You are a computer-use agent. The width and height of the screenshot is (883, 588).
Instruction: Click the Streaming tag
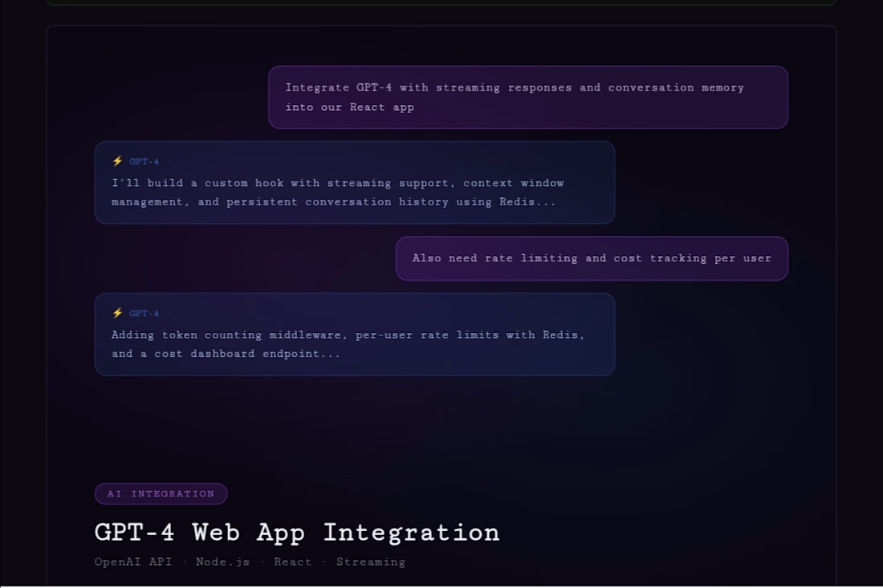(371, 562)
